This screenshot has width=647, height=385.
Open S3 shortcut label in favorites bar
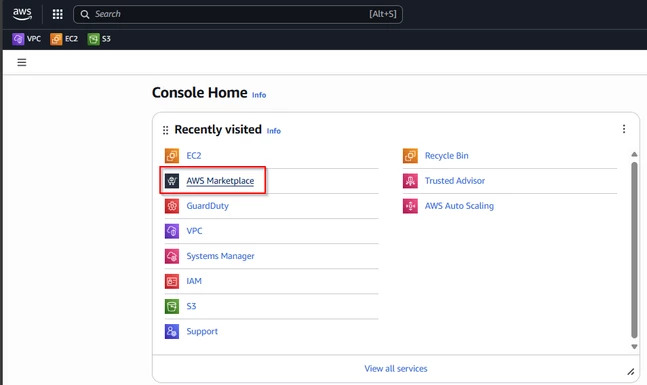(106, 39)
